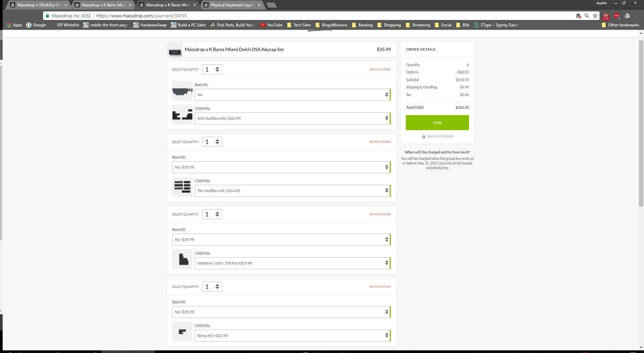Switch to the Massdrop x T0mb3ry tab
The height and width of the screenshot is (353, 644).
click(x=38, y=5)
